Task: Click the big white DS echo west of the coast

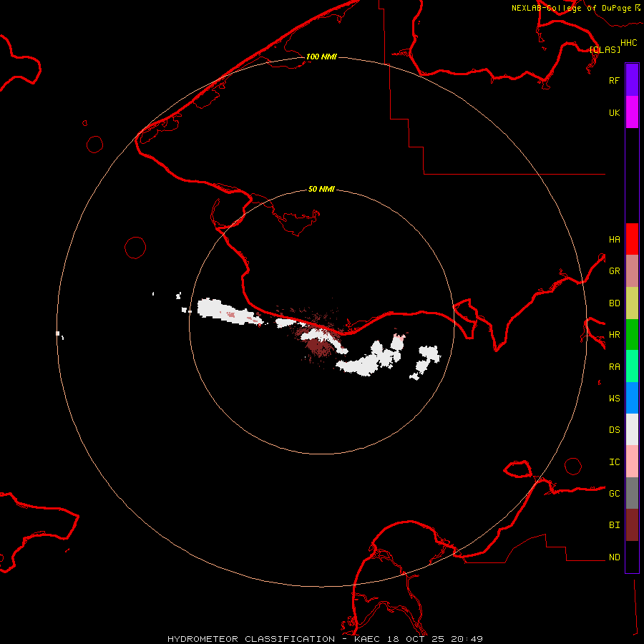Action: point(228,311)
